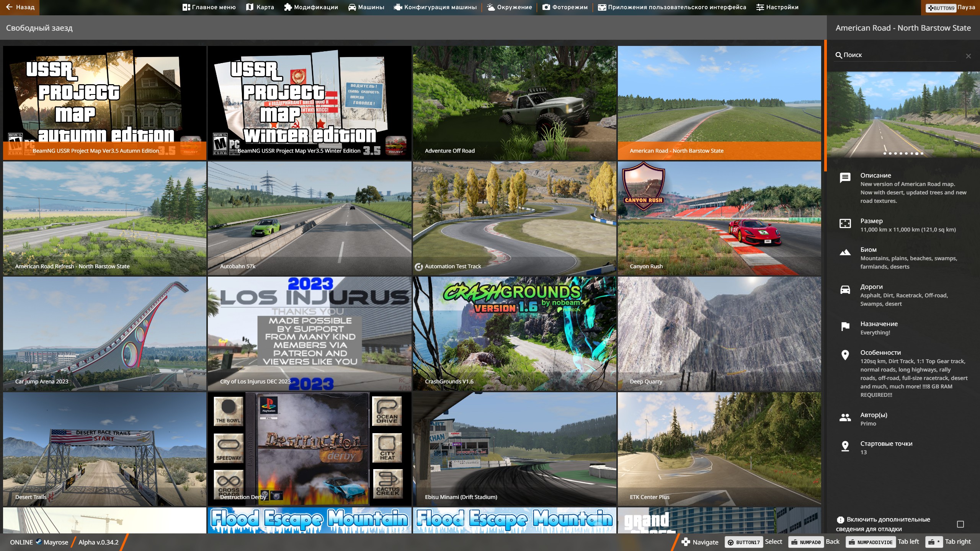Click the Пауза button
980x551 pixels.
click(x=950, y=7)
